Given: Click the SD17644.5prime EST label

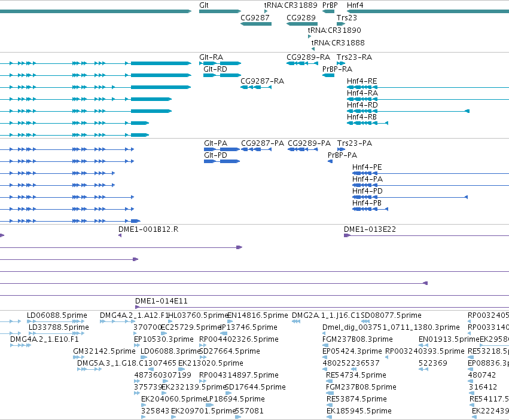Looking at the screenshot, I should click(x=255, y=387).
